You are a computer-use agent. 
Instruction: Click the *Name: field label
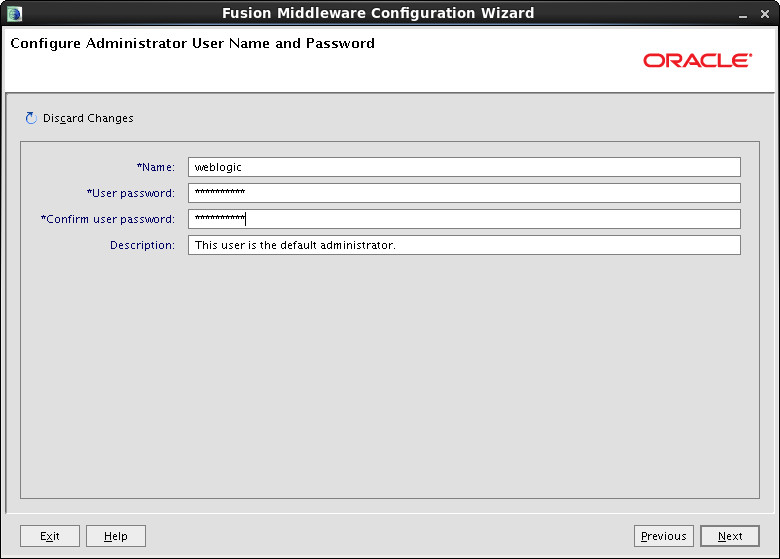pyautogui.click(x=156, y=167)
